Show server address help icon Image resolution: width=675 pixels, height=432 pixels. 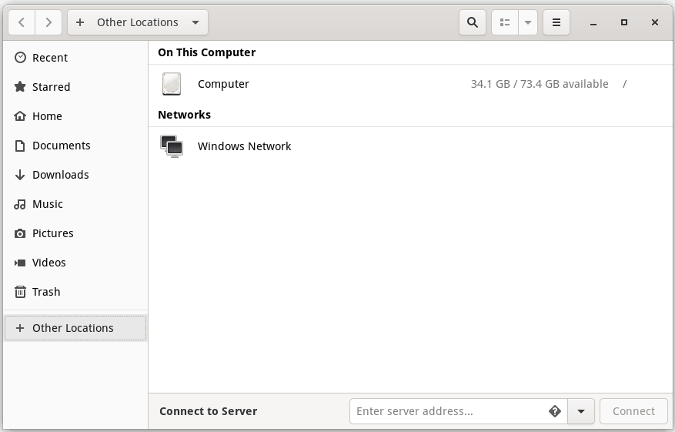point(555,411)
